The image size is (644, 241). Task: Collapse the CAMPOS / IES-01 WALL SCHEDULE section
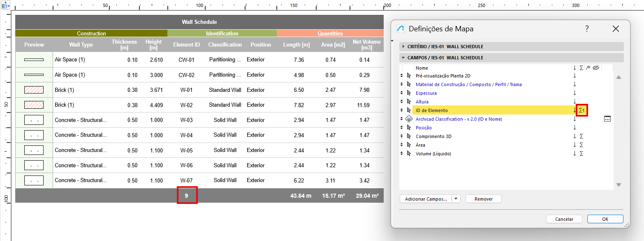point(403,58)
